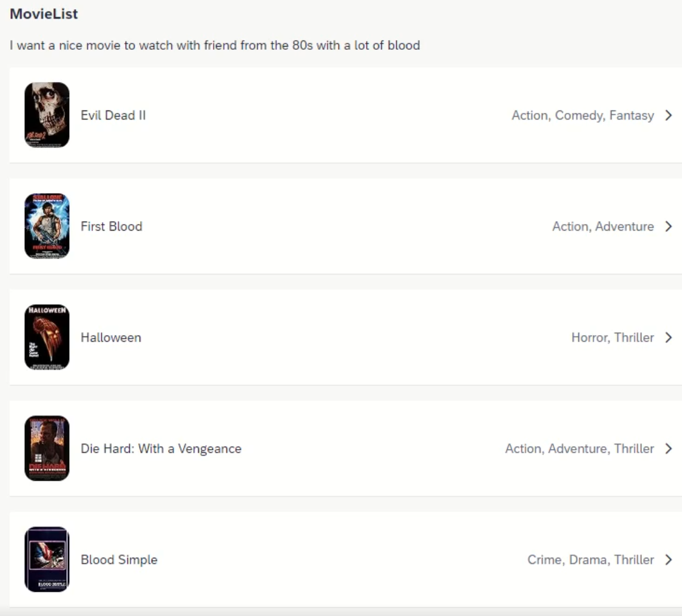Click the Action, Adventure genre text
This screenshot has height=616, width=682.
coord(603,226)
